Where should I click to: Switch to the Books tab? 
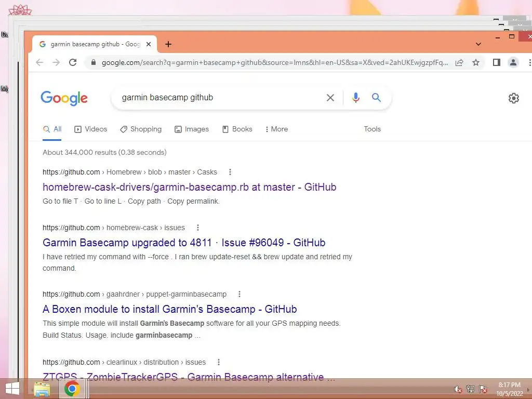[x=237, y=129]
